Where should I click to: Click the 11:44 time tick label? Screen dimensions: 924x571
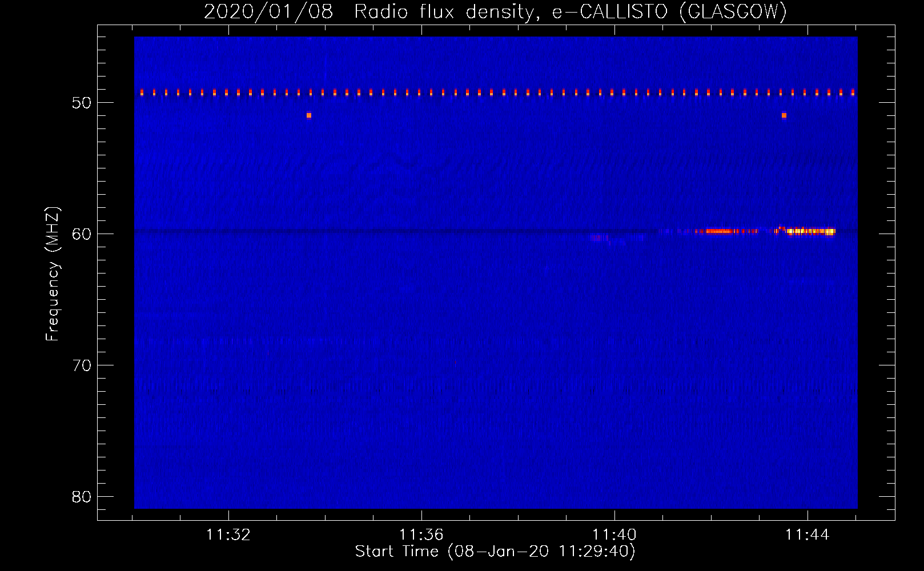pyautogui.click(x=808, y=535)
